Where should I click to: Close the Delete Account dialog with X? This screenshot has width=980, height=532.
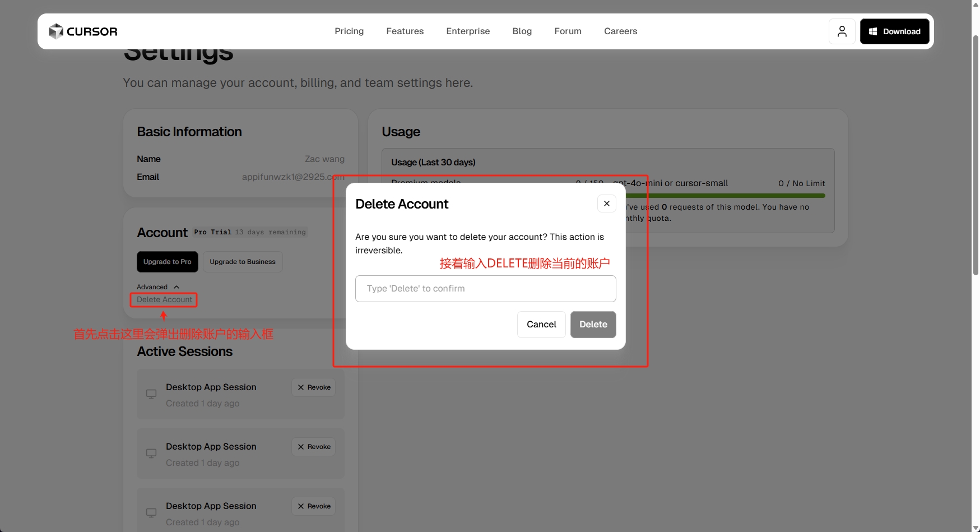[607, 203]
